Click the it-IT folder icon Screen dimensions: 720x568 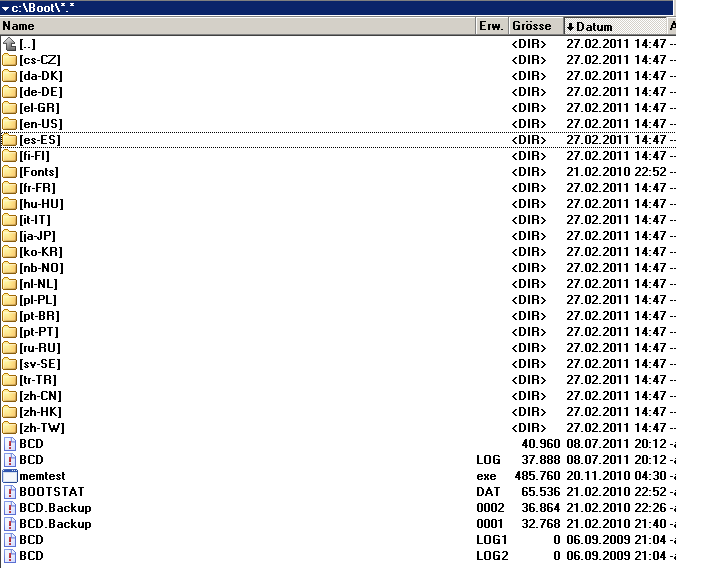[x=9, y=220]
